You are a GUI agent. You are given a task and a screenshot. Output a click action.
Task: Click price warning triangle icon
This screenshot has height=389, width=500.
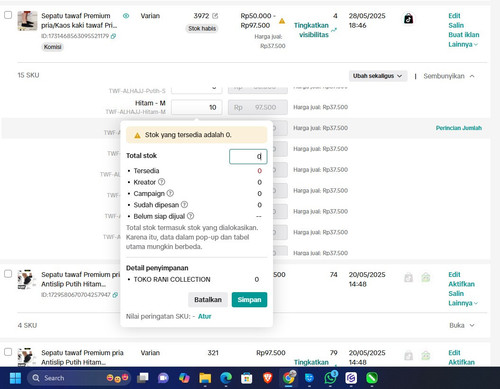(282, 21)
